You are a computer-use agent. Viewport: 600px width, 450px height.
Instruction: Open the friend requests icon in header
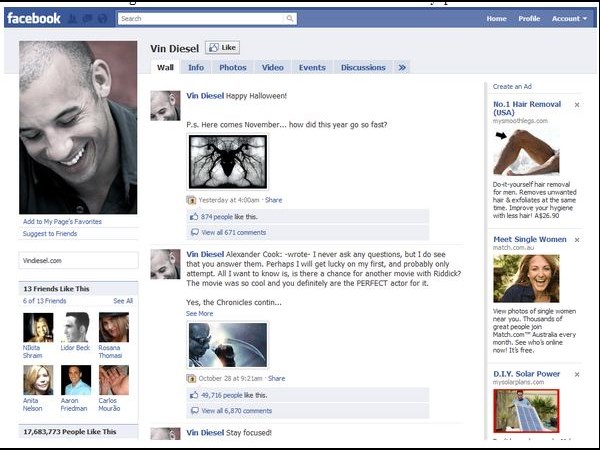click(74, 18)
